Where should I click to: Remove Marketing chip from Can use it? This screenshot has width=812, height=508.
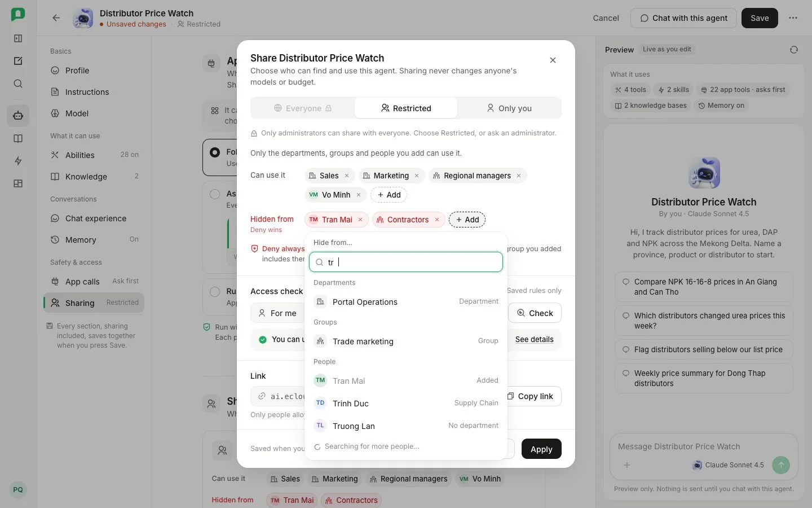pos(417,176)
